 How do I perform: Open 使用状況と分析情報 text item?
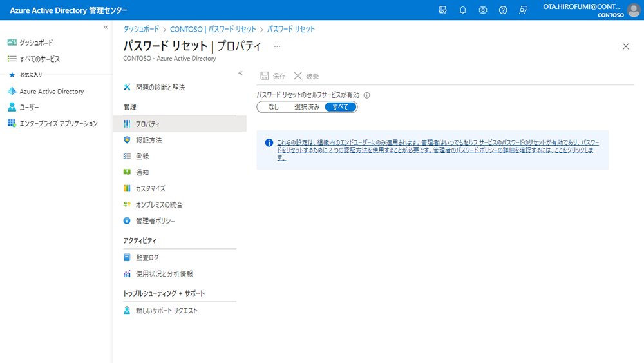click(x=164, y=273)
